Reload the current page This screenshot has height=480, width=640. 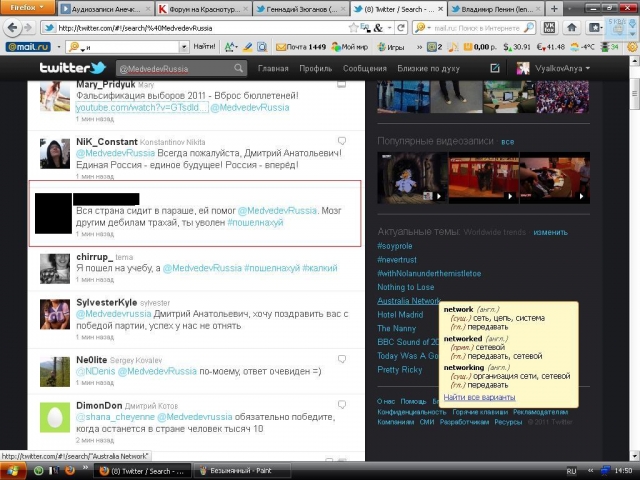pyautogui.click(x=401, y=28)
